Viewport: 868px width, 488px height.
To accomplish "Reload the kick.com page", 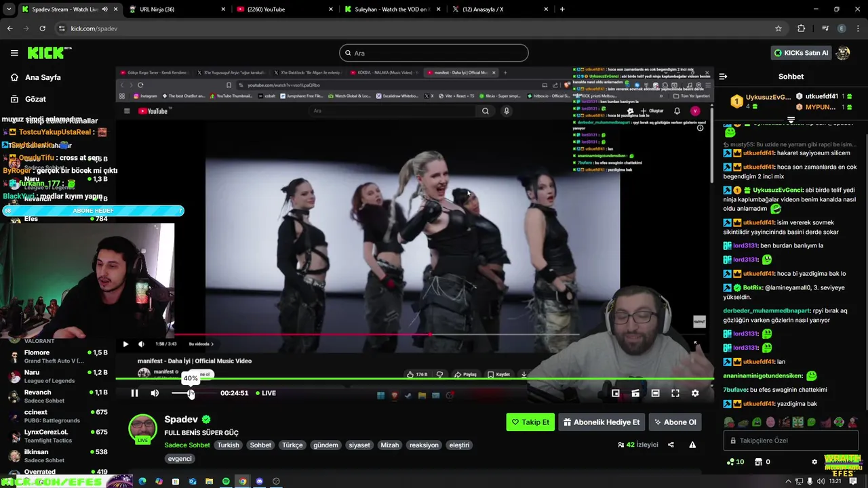I will coord(42,28).
